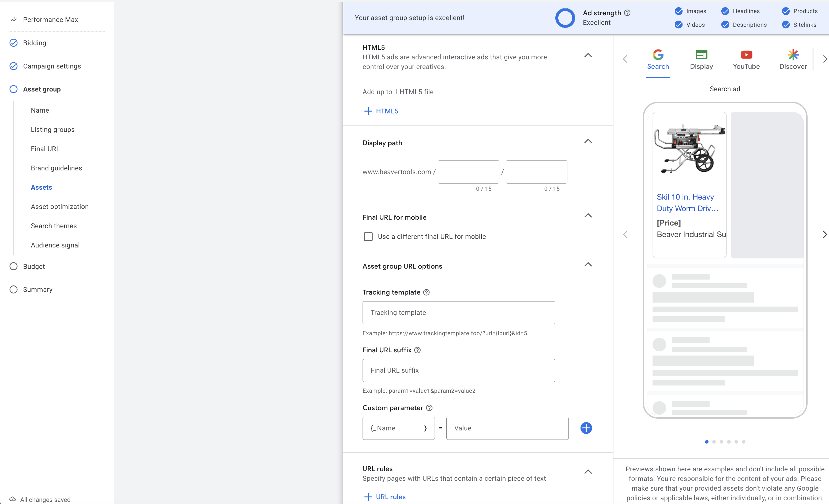Click the Videos checkmark icon in ad strength
The height and width of the screenshot is (504, 829).
pyautogui.click(x=679, y=25)
